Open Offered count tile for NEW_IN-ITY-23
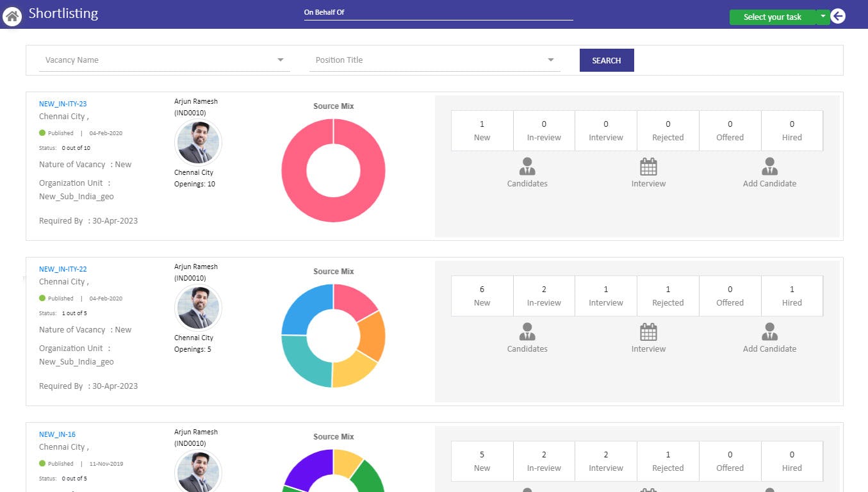This screenshot has width=868, height=492. (x=730, y=131)
